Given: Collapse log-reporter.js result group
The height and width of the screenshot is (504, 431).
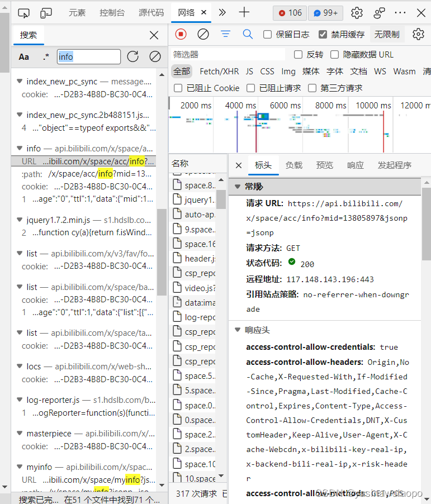Looking at the screenshot, I should point(20,400).
